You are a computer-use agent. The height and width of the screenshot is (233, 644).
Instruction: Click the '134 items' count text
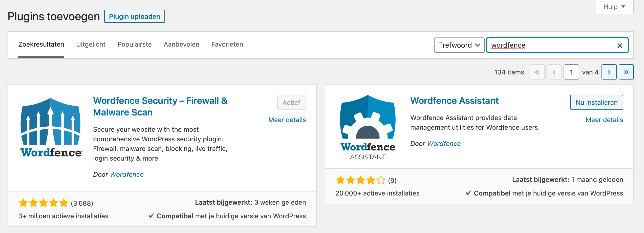click(x=509, y=72)
